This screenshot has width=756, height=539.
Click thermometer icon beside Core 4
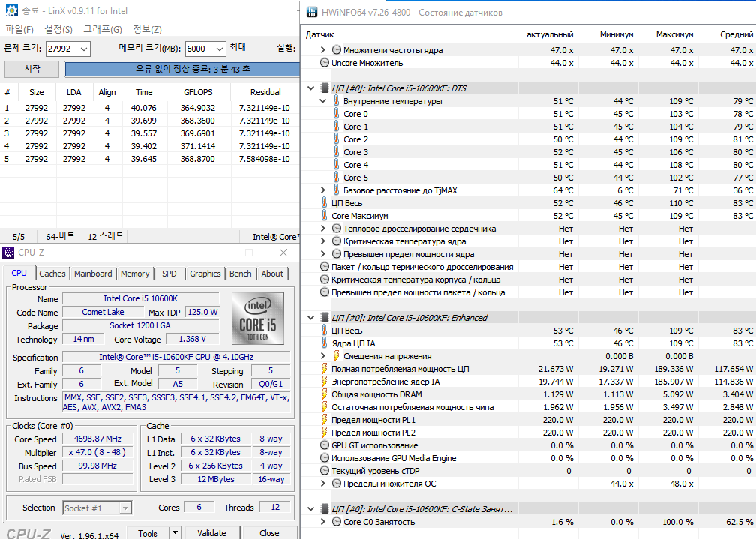(x=337, y=165)
